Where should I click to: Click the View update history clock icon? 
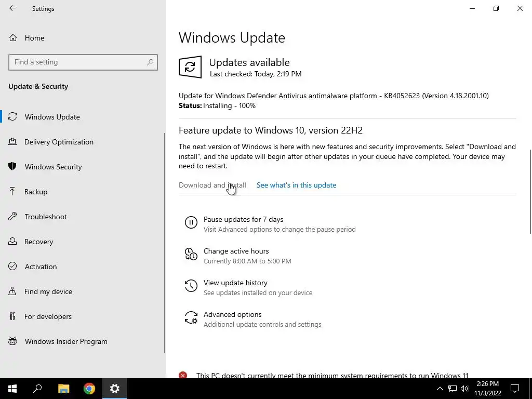click(191, 286)
